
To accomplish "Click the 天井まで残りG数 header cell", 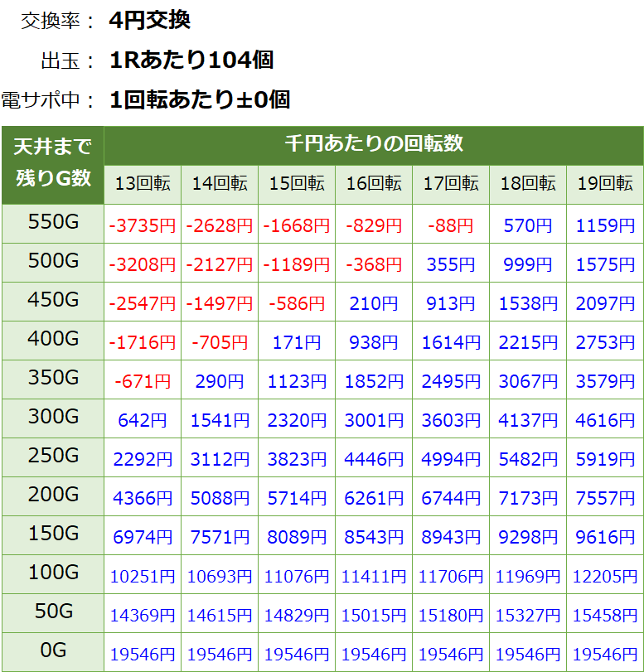I will tap(53, 165).
